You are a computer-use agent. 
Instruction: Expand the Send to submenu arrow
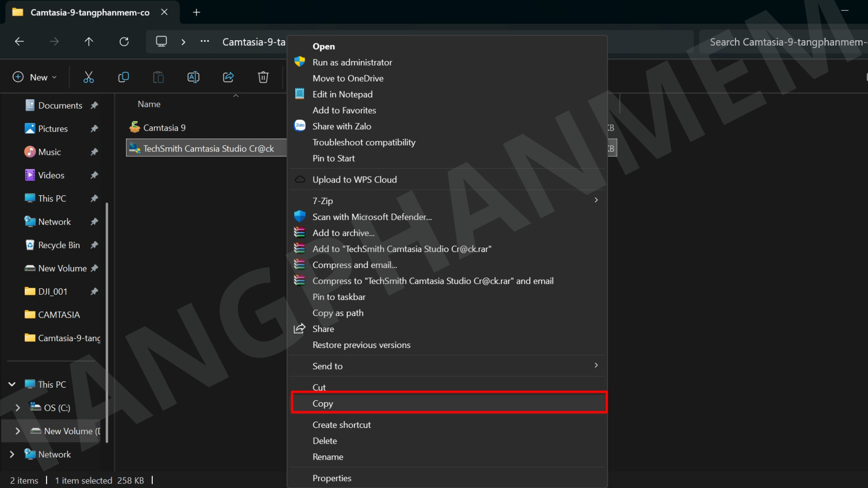[596, 366]
